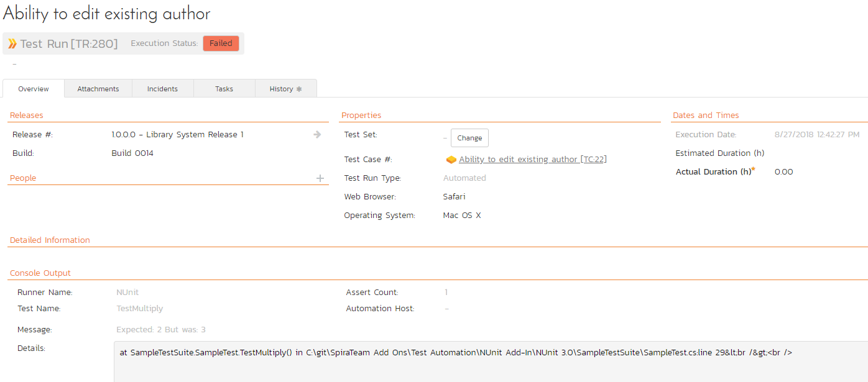This screenshot has width=868, height=382.
Task: Collapse the Properties section header
Action: [361, 116]
